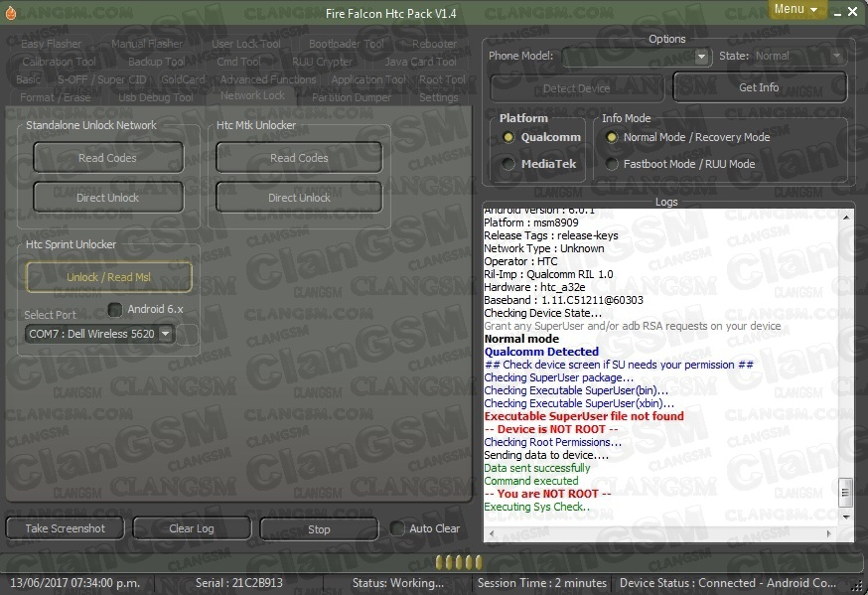Select the Qualcomm platform radio button
Viewport: 868px width, 595px height.
point(508,137)
